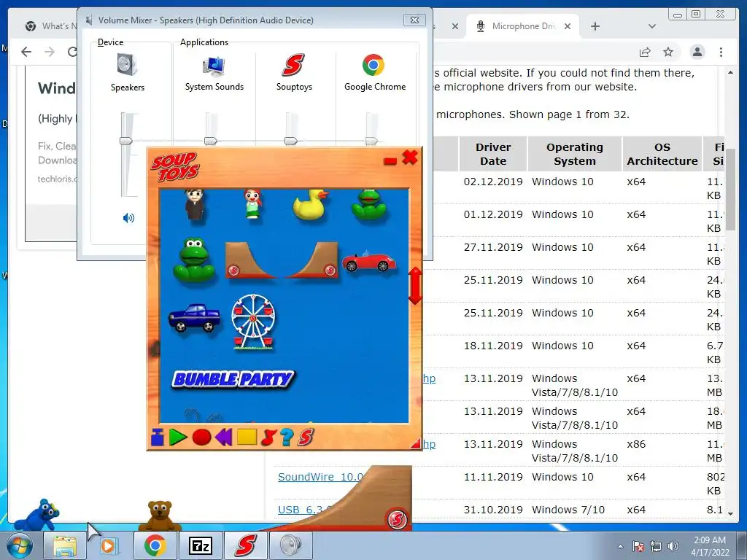Click the red S logo in Souptoys toolbar
This screenshot has height=560, width=747.
(x=306, y=437)
